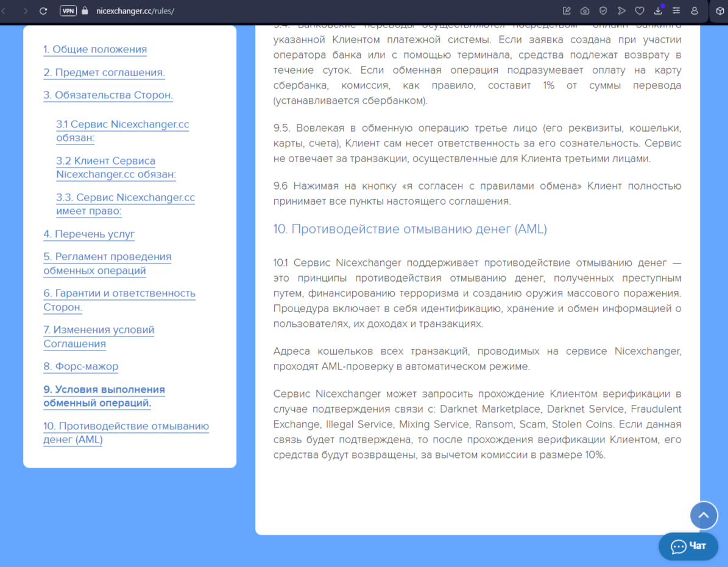Go to 6. Гарантии и ответственность Сторон
Image resolution: width=728 pixels, height=567 pixels.
tap(119, 300)
